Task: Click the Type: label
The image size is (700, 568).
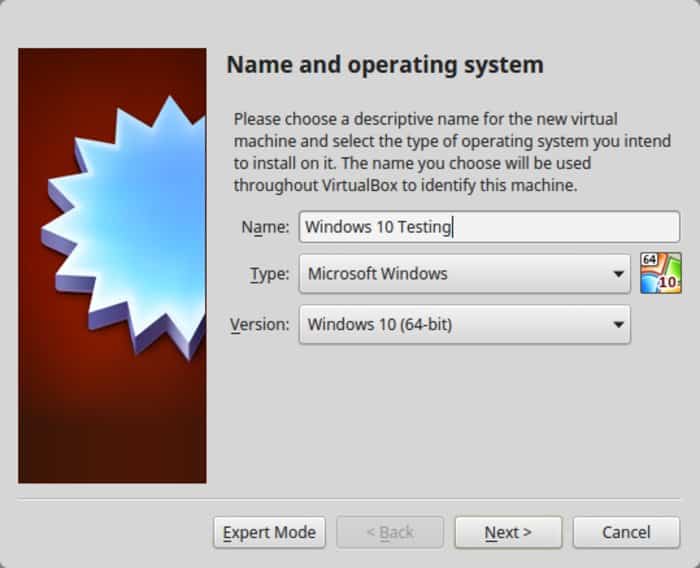Action: point(270,274)
